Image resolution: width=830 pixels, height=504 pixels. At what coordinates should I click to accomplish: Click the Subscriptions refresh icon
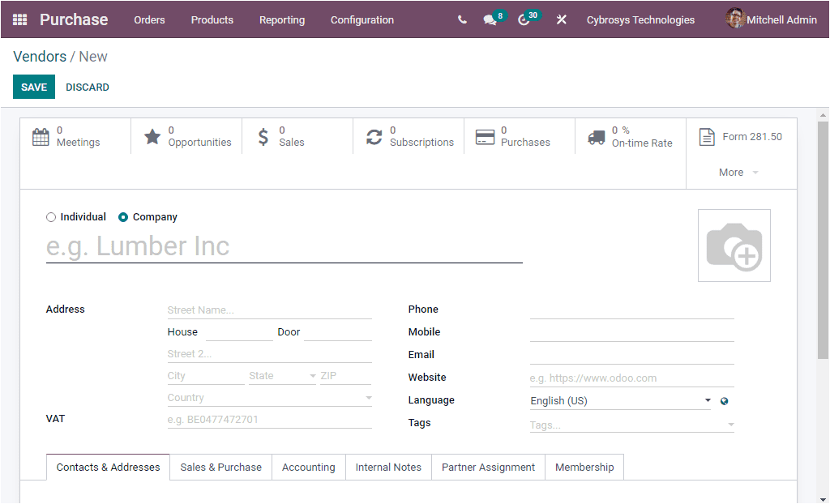click(x=374, y=136)
